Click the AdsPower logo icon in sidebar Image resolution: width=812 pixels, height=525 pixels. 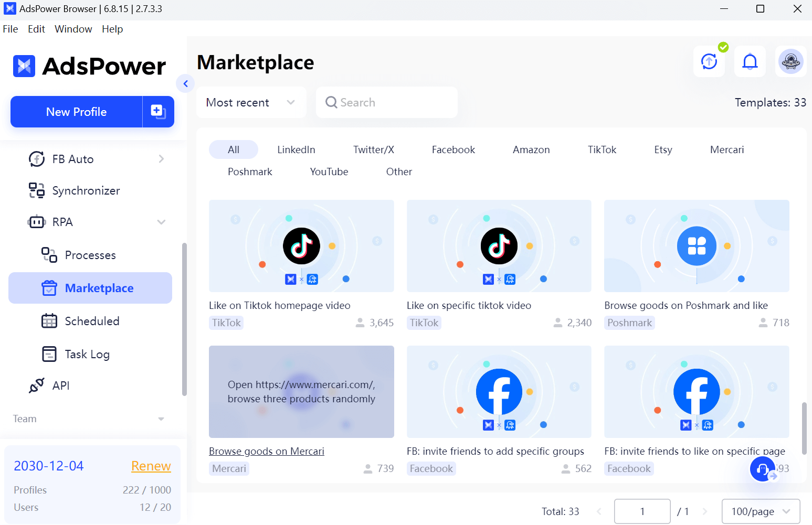click(x=24, y=66)
